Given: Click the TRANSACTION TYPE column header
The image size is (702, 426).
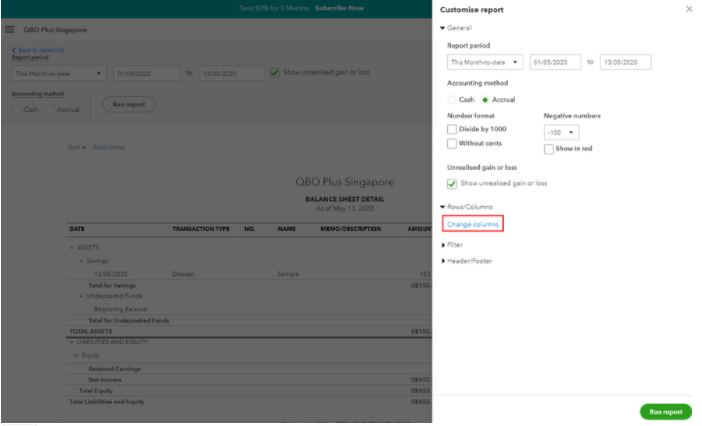Looking at the screenshot, I should pyautogui.click(x=201, y=229).
